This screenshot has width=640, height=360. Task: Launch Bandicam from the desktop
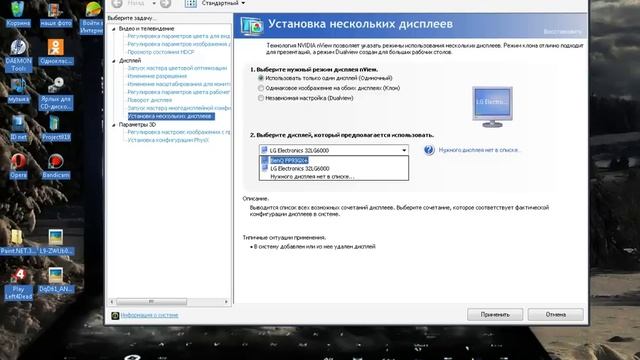coord(56,166)
